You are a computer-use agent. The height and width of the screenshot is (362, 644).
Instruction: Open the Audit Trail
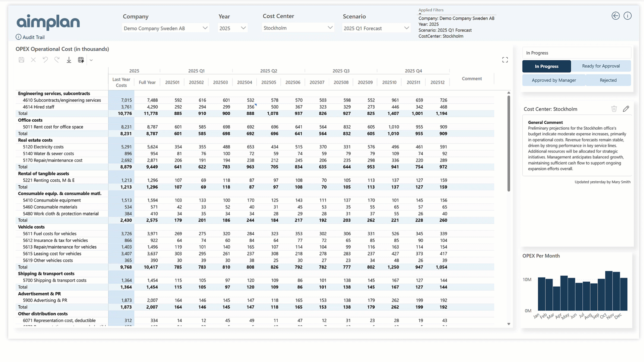tap(30, 37)
